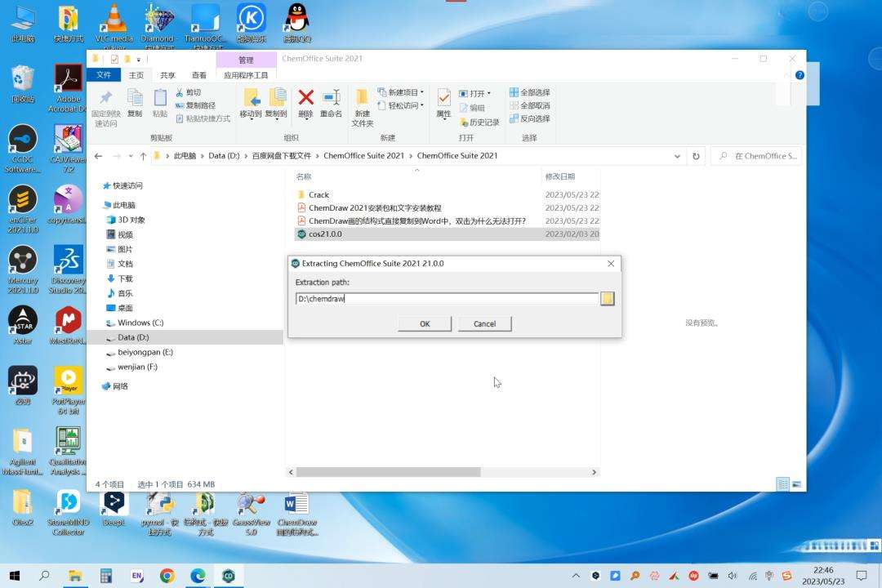Image resolution: width=882 pixels, height=588 pixels.
Task: Open VLC media player desktop shortcut
Action: [114, 24]
